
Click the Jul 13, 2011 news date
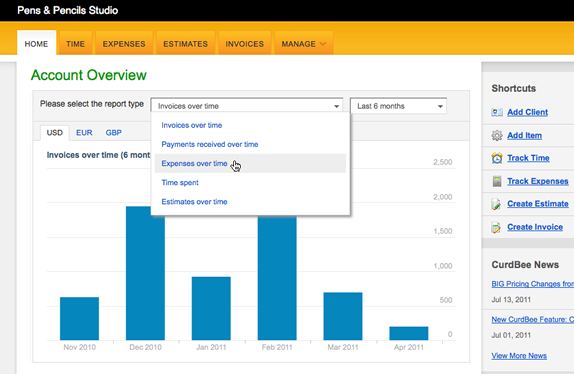point(511,300)
